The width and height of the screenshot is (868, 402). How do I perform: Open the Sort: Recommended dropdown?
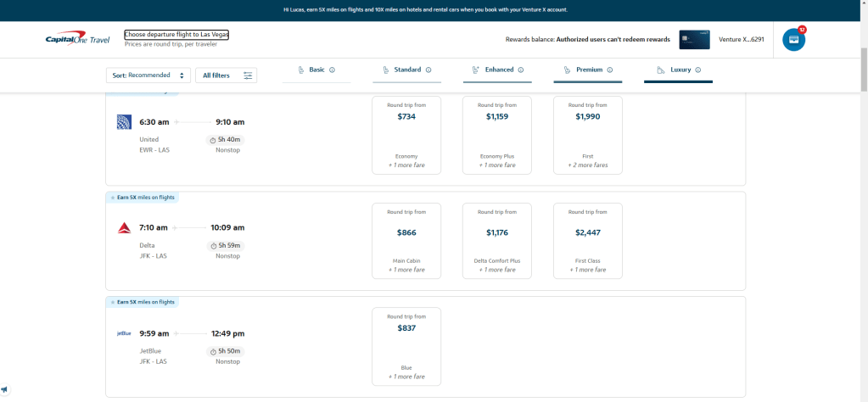(x=148, y=75)
